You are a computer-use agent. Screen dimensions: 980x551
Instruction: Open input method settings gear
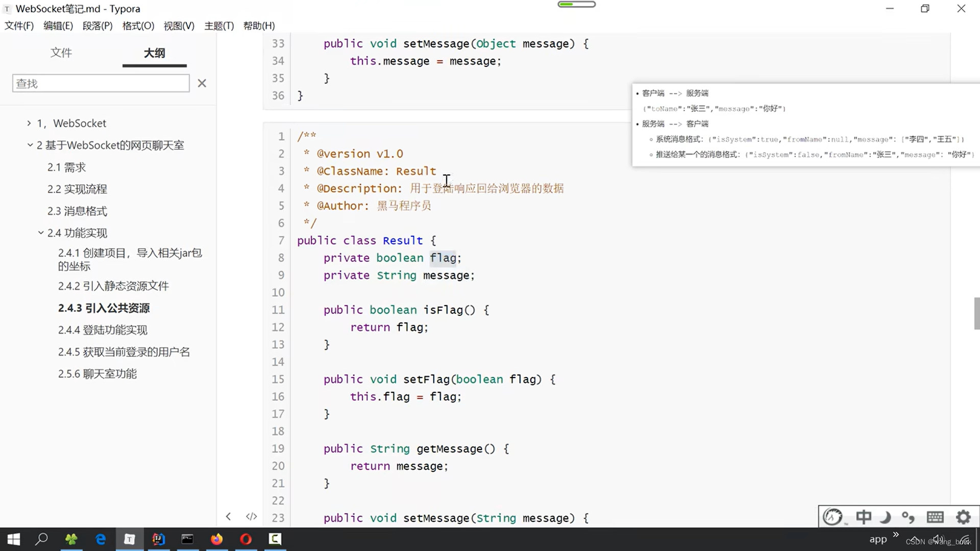click(x=963, y=517)
